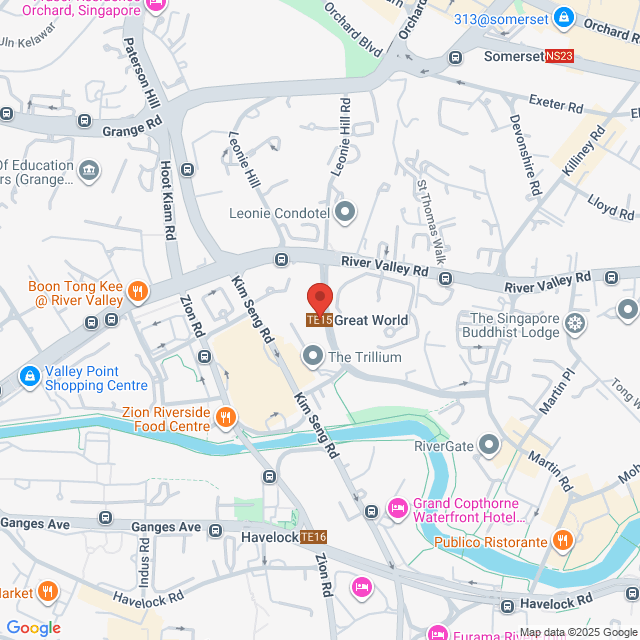Open The Trillium place marker

click(313, 357)
